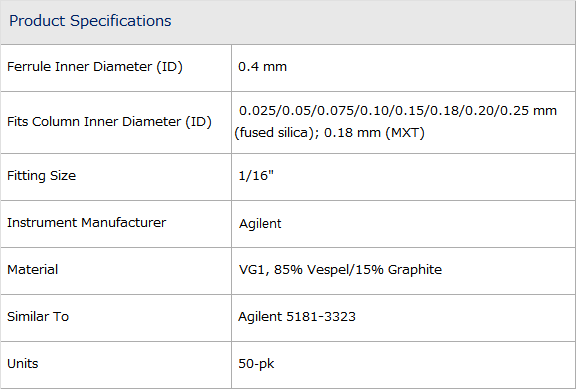Screen dimensions: 576x389
Task: Select the Material row label
Action: [33, 270]
